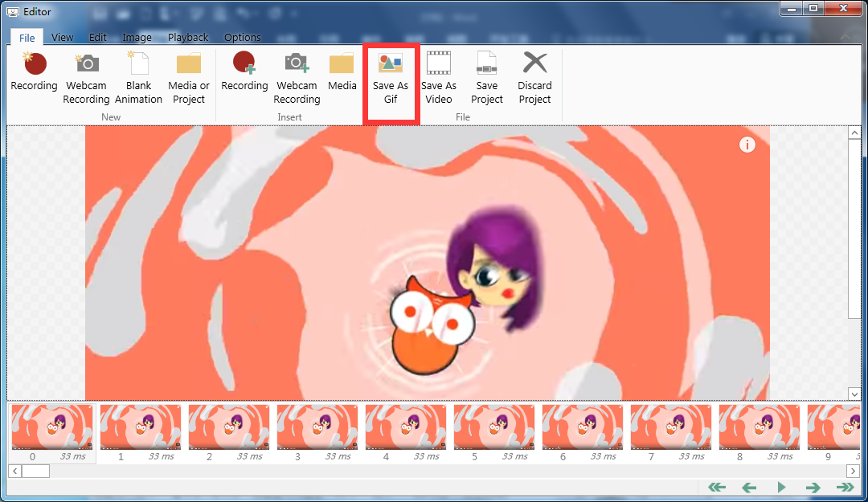This screenshot has height=502, width=868.
Task: Insert a Recording into project
Action: pos(244,64)
